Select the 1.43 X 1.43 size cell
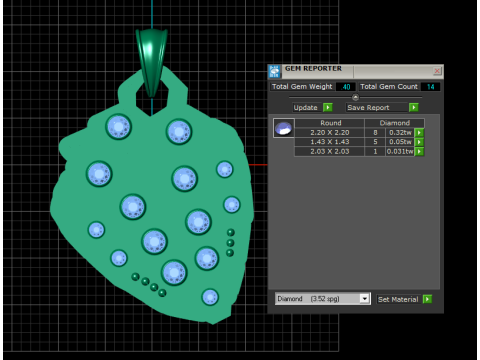Image resolution: width=480 pixels, height=360 pixels. (330, 142)
